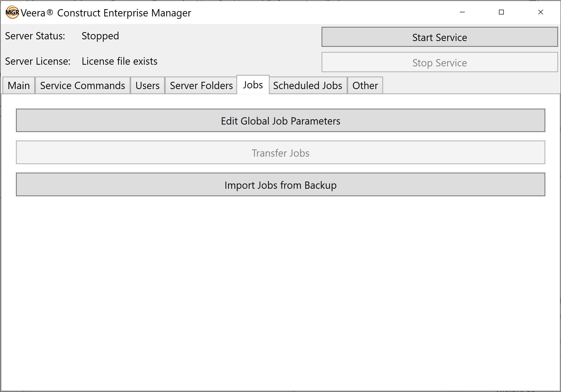The width and height of the screenshot is (561, 392).
Task: Open the Scheduled Jobs tab
Action: tap(308, 85)
